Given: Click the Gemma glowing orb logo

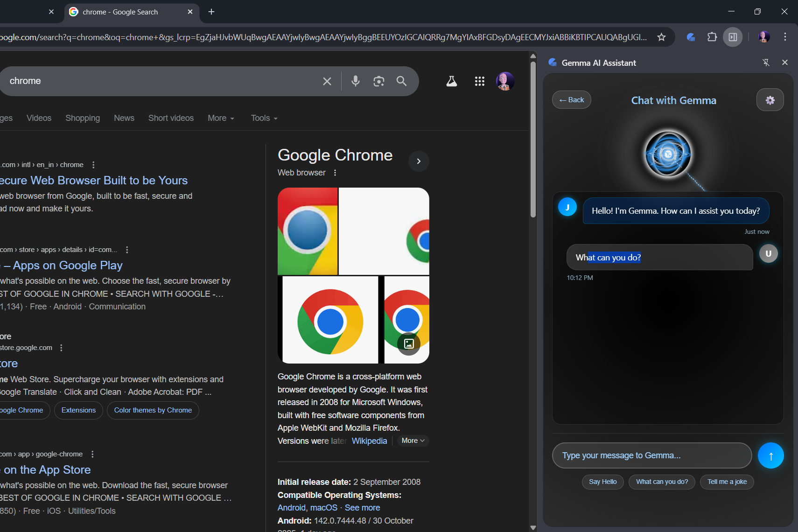Looking at the screenshot, I should [668, 154].
